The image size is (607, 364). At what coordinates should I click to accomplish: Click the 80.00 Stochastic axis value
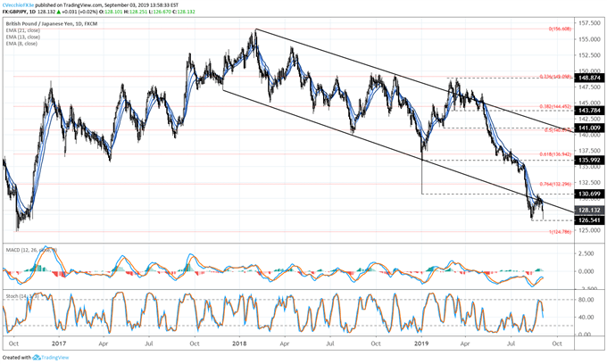[586, 300]
